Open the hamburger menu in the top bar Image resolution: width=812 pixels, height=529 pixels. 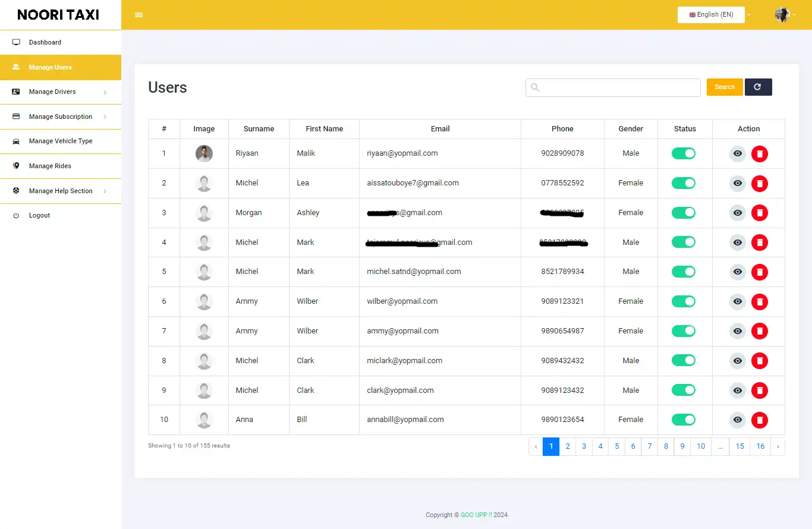139,14
